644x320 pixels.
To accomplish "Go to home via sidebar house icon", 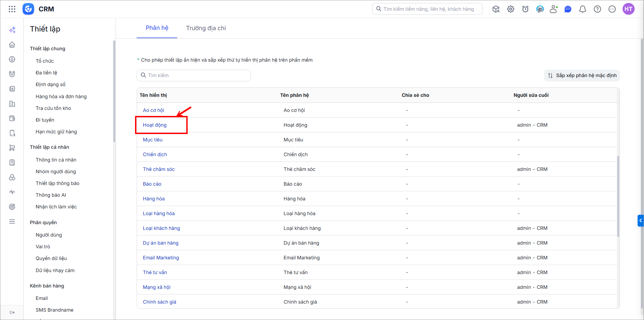I will click(x=12, y=45).
